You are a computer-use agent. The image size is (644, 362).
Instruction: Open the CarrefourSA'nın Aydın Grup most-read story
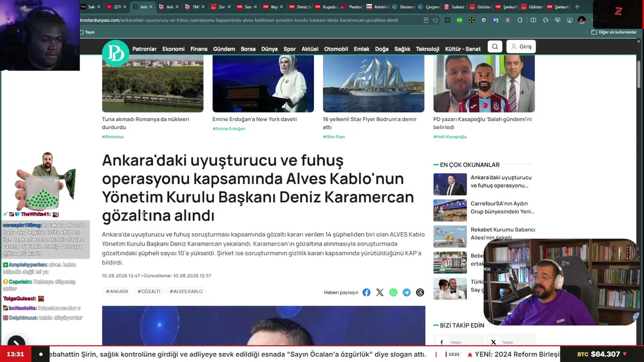(503, 208)
